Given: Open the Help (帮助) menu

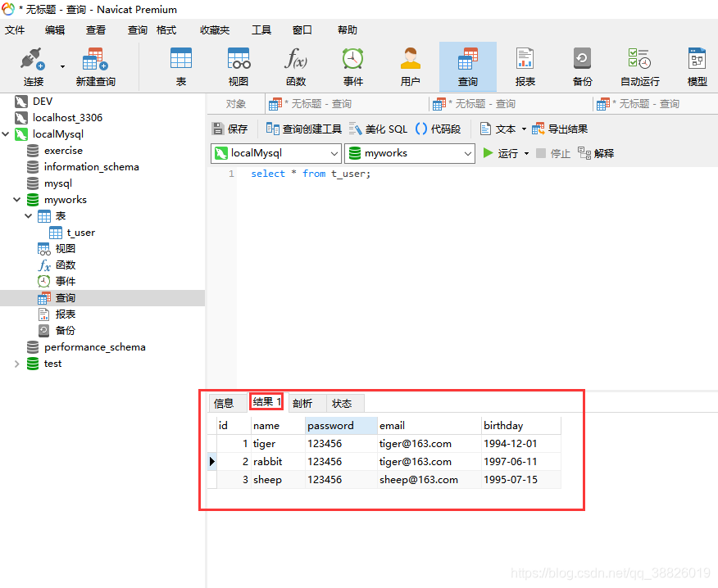Looking at the screenshot, I should point(347,30).
